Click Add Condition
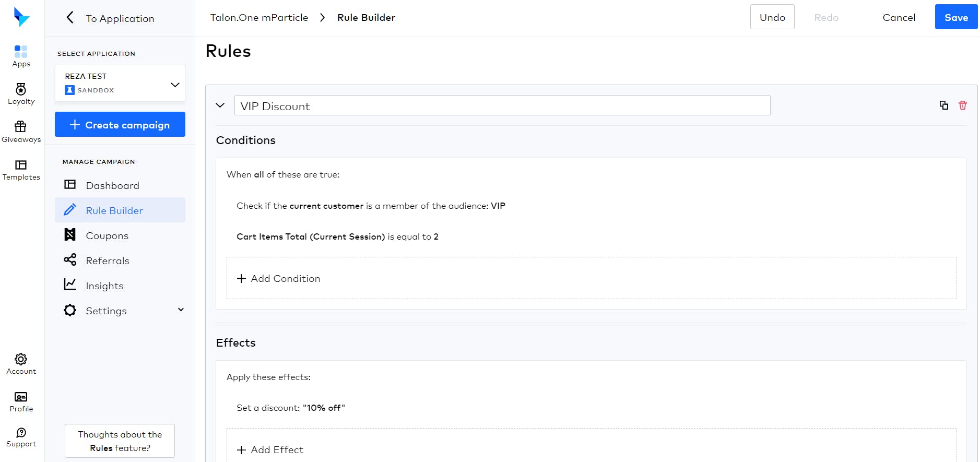The image size is (980, 462). (x=591, y=278)
